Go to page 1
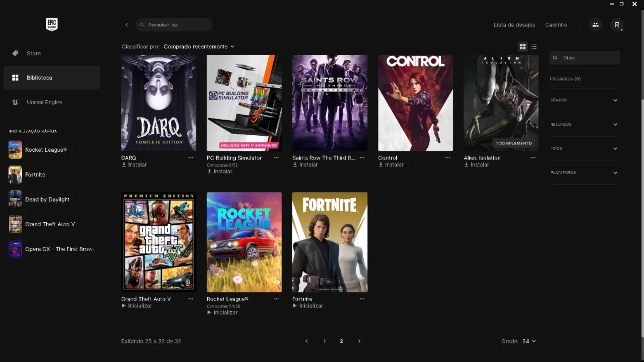Image resolution: width=644 pixels, height=362 pixels. (x=324, y=341)
